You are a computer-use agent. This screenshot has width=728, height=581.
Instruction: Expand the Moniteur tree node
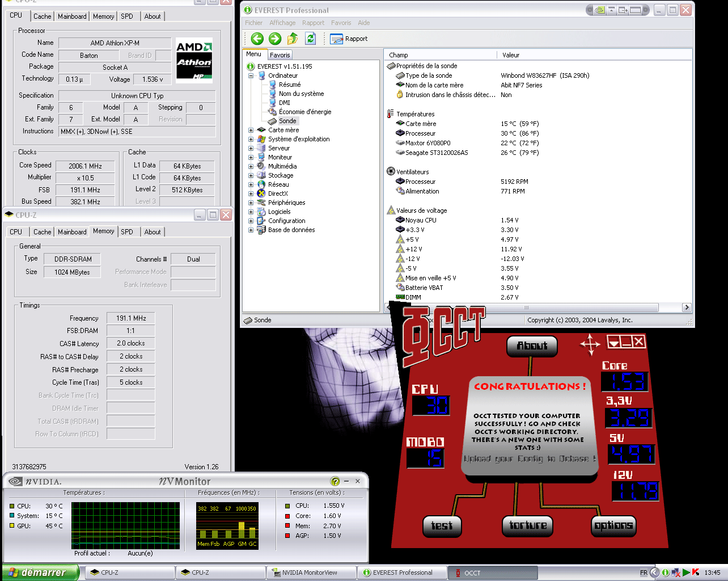pos(251,157)
